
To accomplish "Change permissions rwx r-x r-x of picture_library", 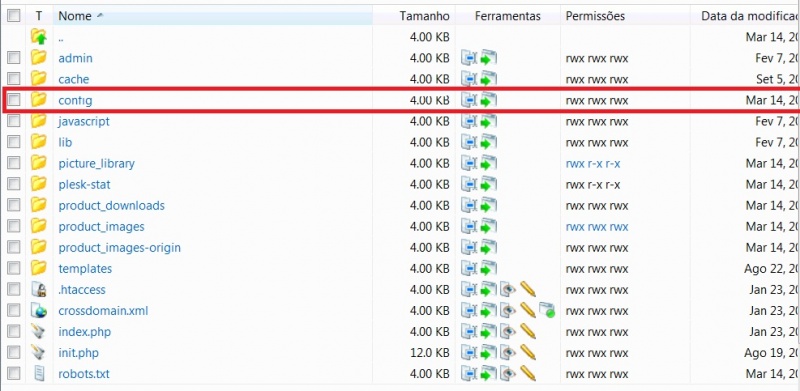I will [593, 164].
